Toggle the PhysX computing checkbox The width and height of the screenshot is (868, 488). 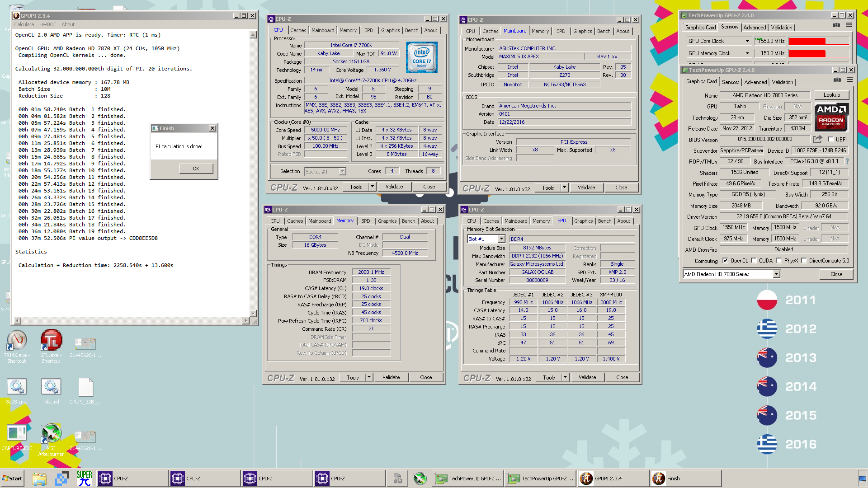779,261
